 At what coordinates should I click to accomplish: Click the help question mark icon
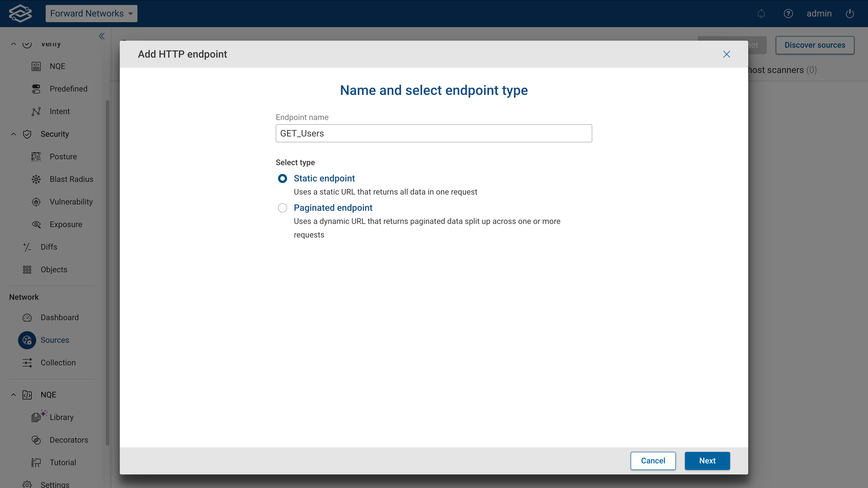pyautogui.click(x=788, y=14)
